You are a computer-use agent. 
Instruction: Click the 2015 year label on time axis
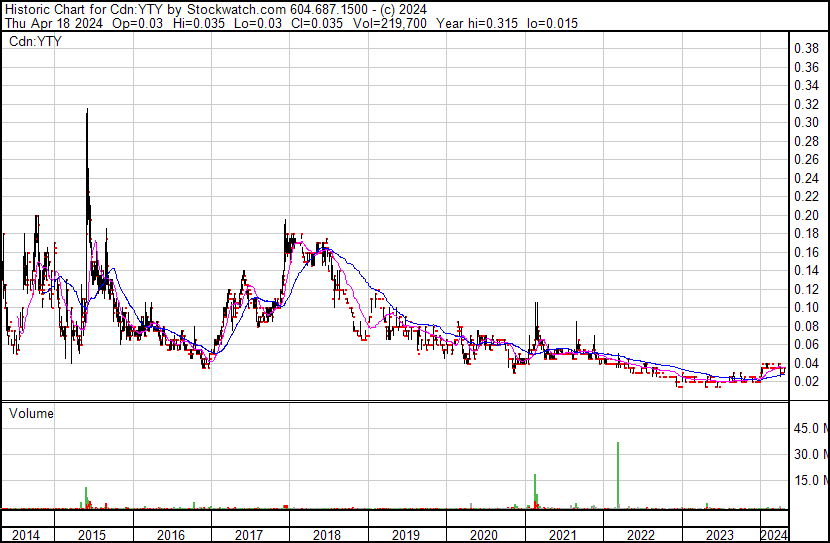click(x=93, y=535)
